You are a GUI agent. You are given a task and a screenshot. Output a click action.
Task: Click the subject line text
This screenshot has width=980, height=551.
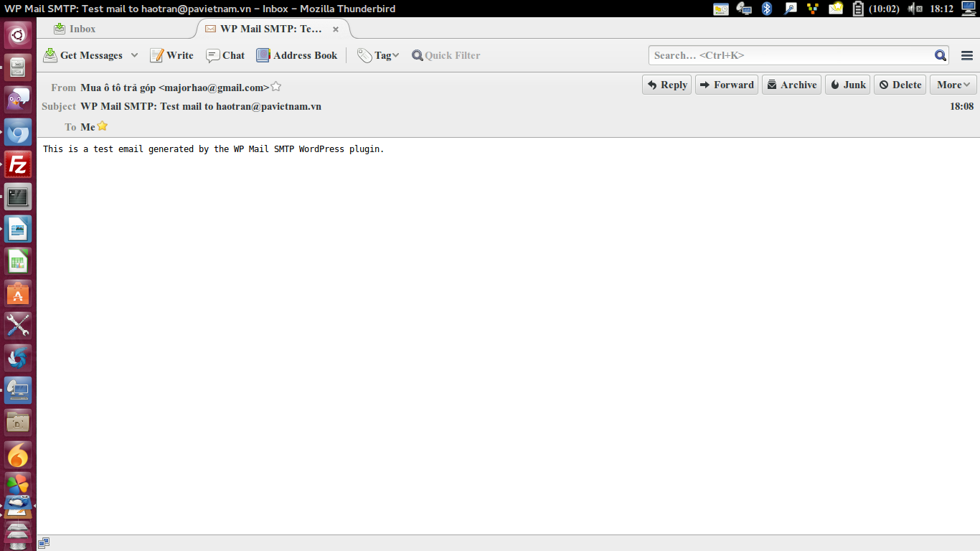tap(201, 106)
